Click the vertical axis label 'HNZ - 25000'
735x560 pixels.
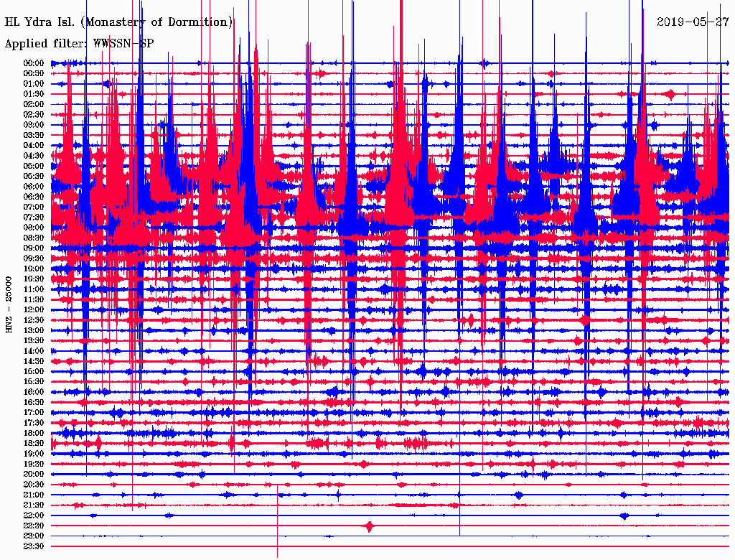click(x=9, y=305)
